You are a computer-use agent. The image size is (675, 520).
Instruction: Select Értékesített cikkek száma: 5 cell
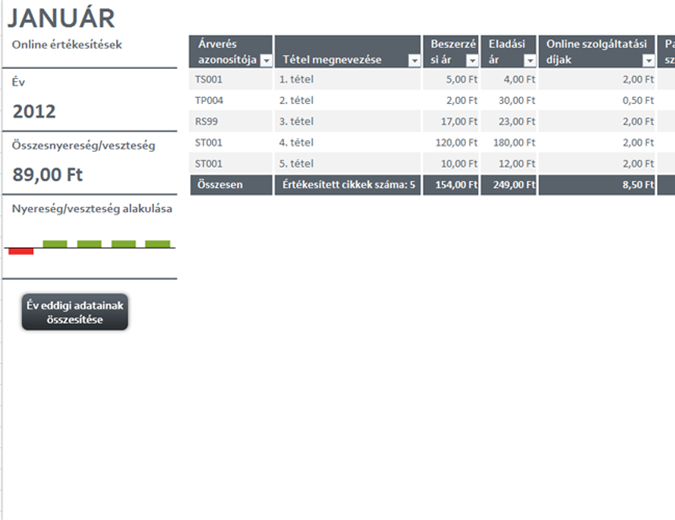[x=347, y=185]
